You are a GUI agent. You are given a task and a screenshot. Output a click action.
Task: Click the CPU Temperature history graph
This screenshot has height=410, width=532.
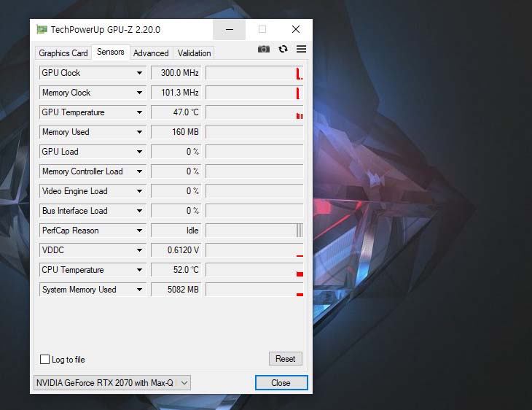(254, 270)
